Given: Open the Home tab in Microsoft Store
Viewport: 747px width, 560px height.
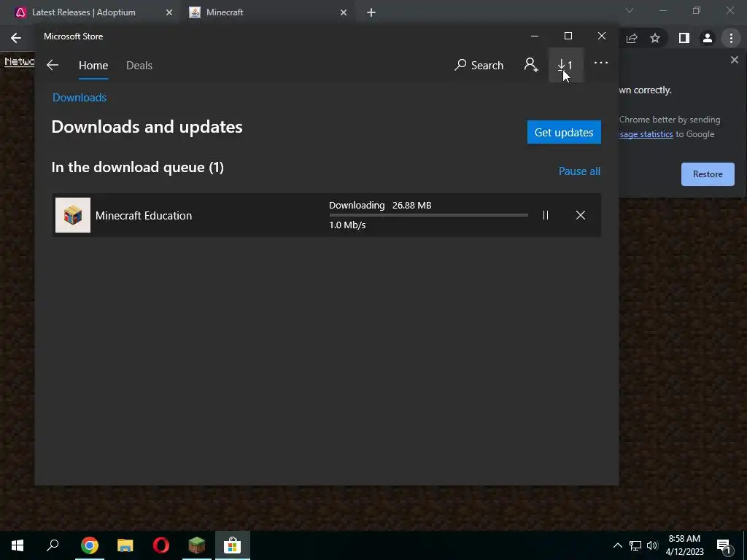Looking at the screenshot, I should [93, 65].
